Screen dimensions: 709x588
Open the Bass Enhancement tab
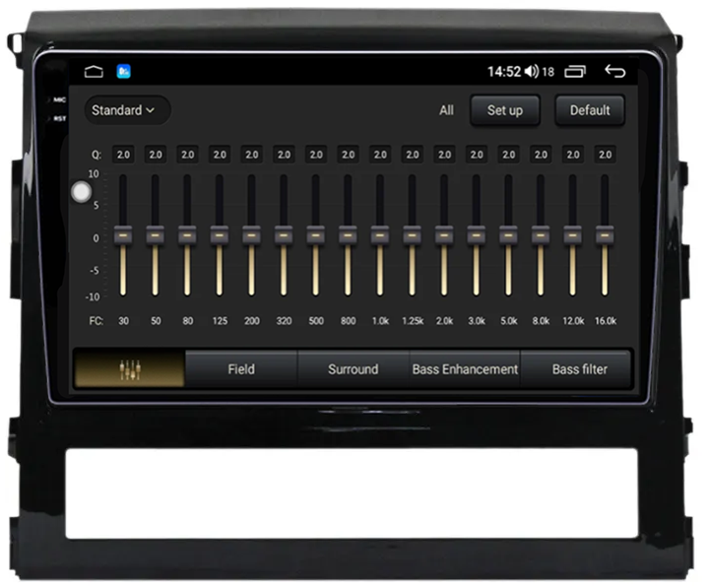465,369
